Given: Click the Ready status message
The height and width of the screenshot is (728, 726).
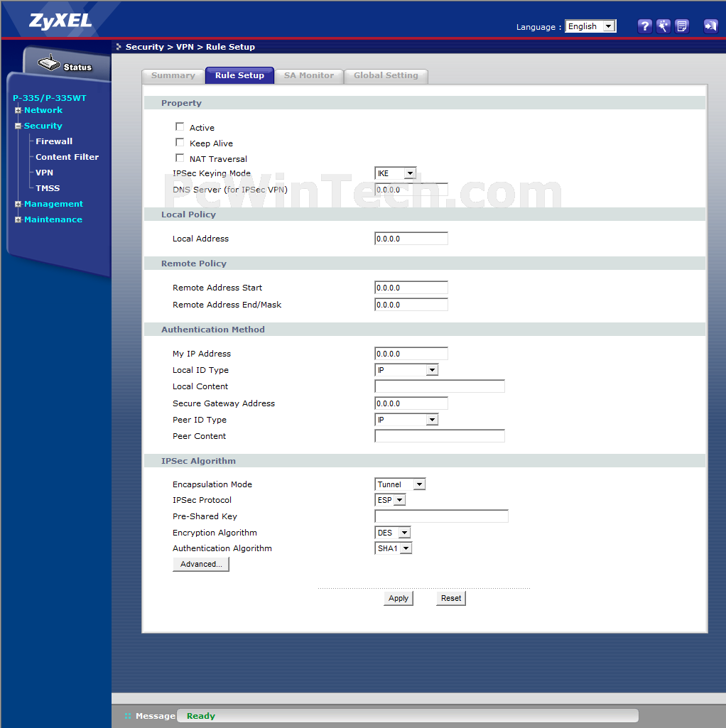Looking at the screenshot, I should click(200, 716).
